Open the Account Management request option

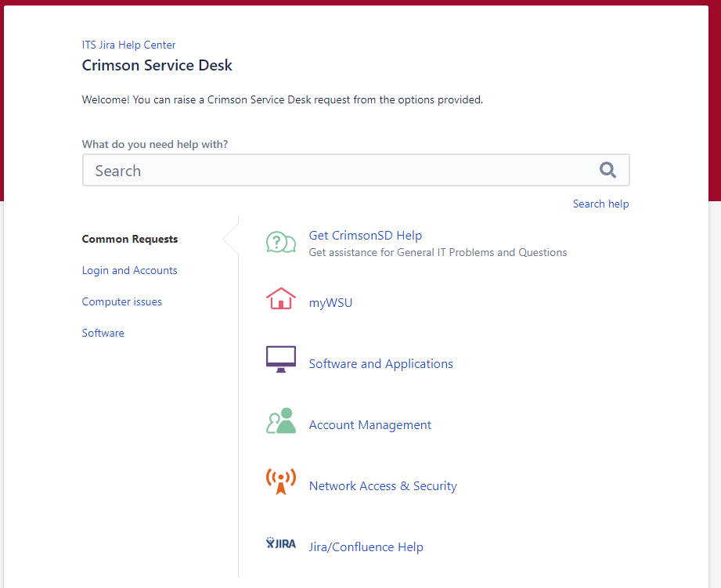370,424
